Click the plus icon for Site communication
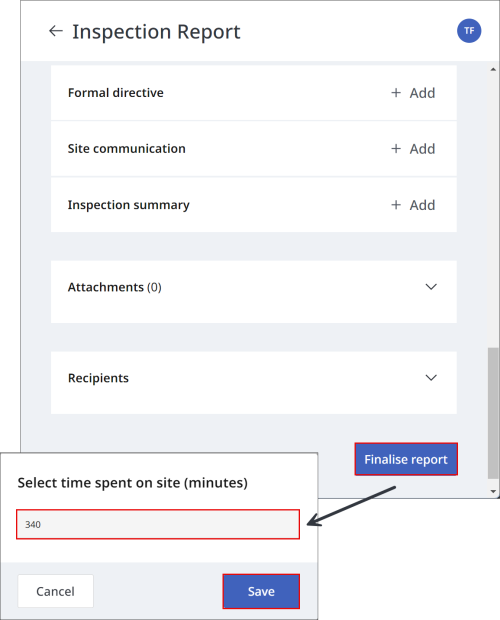This screenshot has height=620, width=500. [x=396, y=149]
